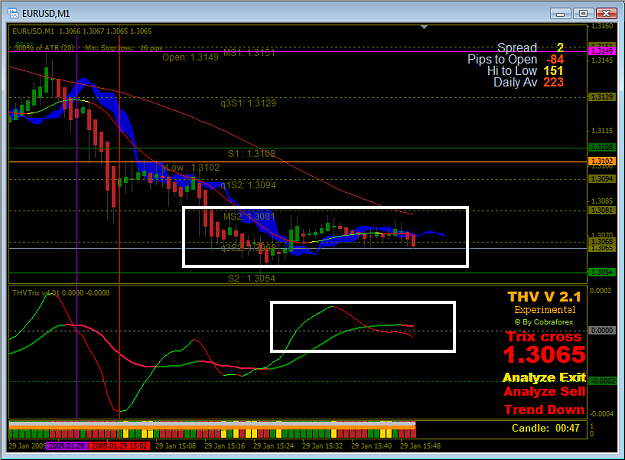
Task: Click the 151 Hi to Low value
Action: tap(553, 71)
